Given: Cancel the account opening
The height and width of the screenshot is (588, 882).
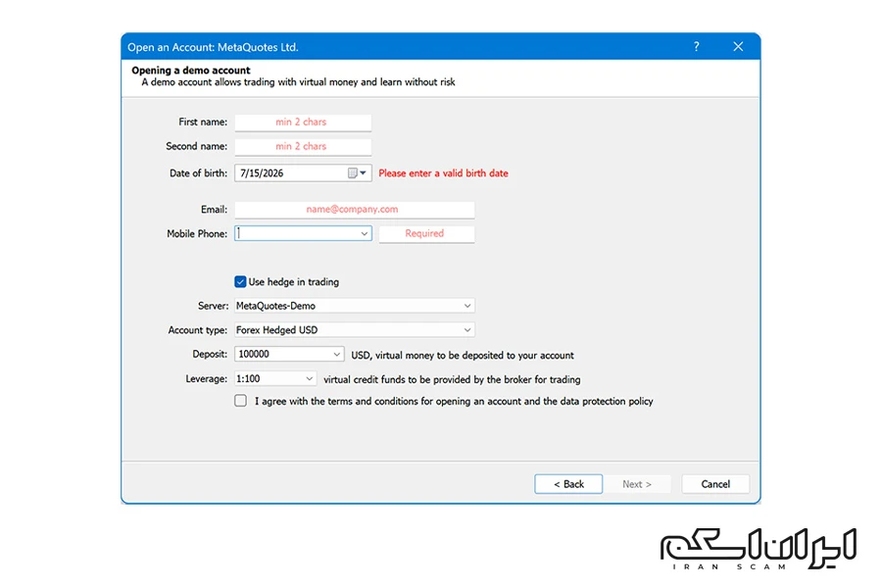Looking at the screenshot, I should pyautogui.click(x=715, y=484).
